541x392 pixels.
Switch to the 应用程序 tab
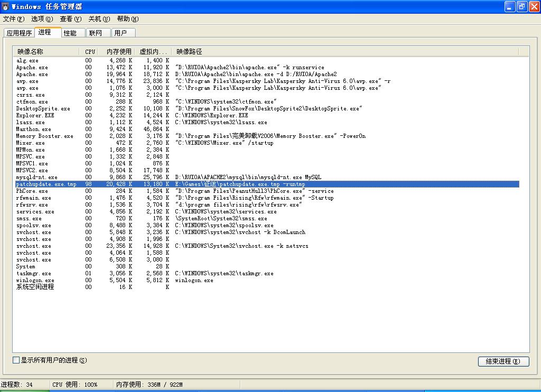pyautogui.click(x=20, y=33)
